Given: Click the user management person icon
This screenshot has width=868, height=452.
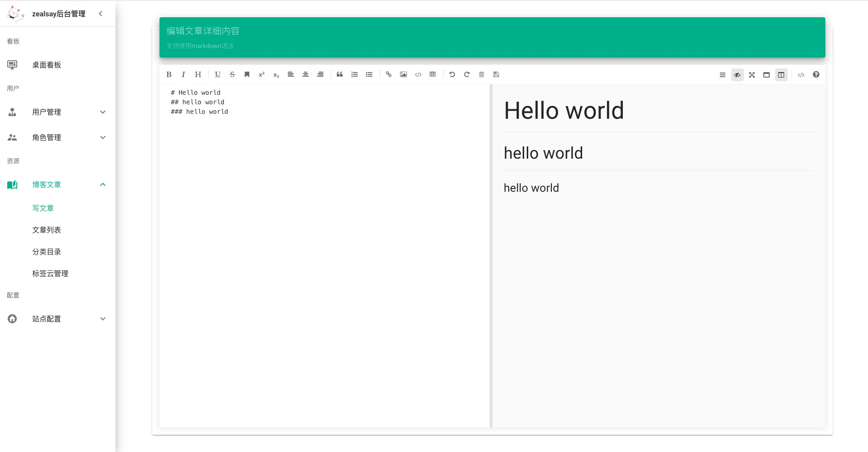Looking at the screenshot, I should pos(12,112).
